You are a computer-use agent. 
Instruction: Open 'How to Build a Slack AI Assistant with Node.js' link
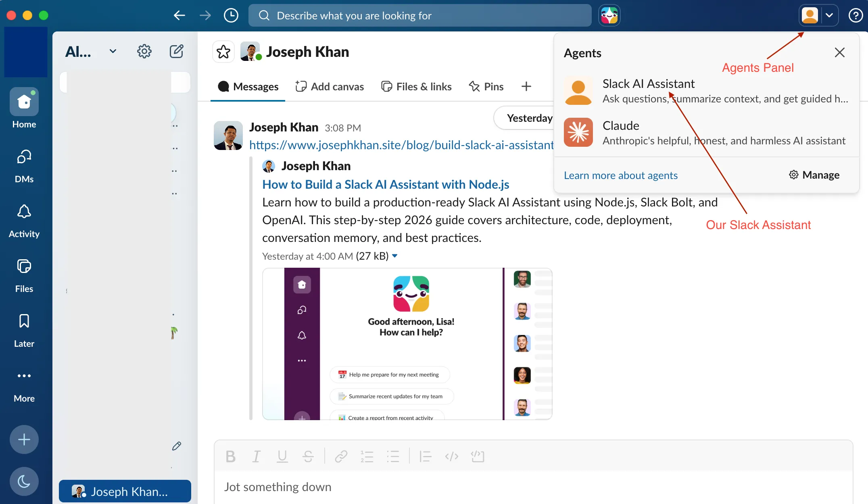[x=386, y=185]
